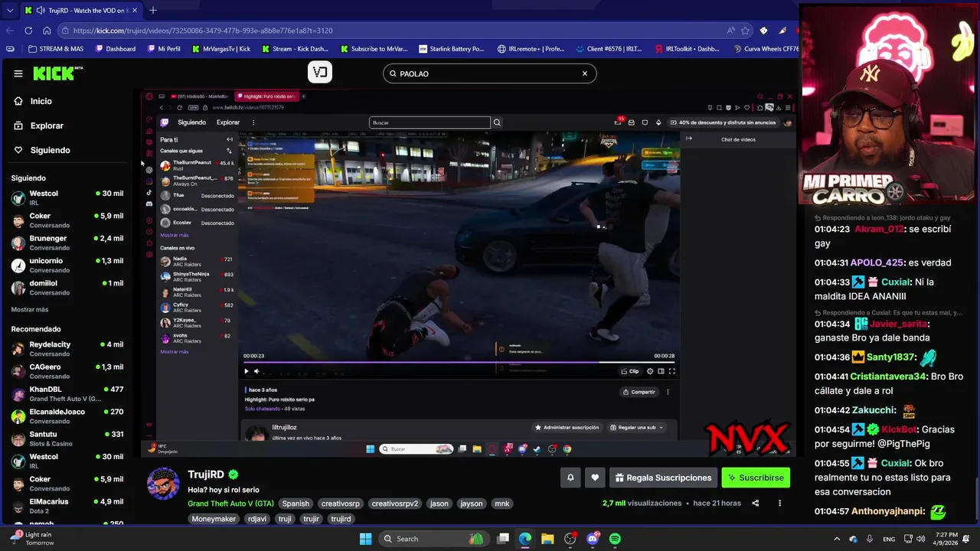The height and width of the screenshot is (551, 980).
Task: Open Windows Start menu
Action: tap(365, 539)
